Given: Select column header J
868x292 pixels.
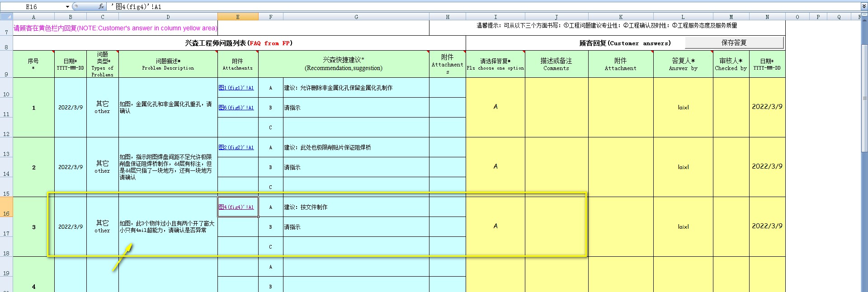Looking at the screenshot, I should click(x=557, y=17).
